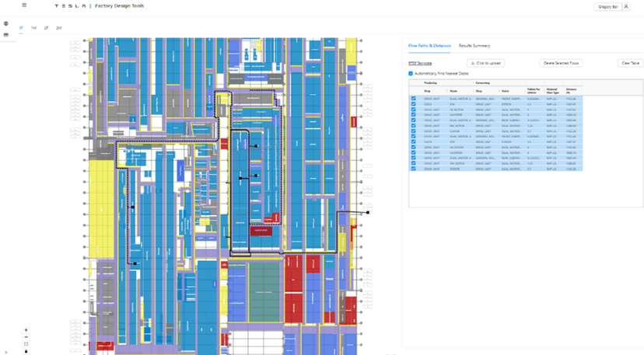This screenshot has width=644, height=355.
Task: Toggle the map interactivity lock
Action: [x=26, y=351]
